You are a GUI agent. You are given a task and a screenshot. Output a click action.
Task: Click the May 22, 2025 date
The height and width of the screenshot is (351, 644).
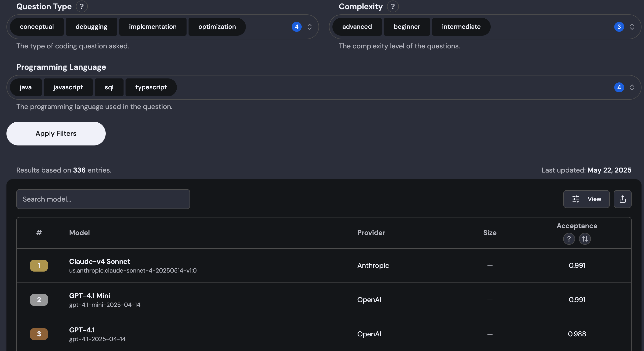point(610,170)
